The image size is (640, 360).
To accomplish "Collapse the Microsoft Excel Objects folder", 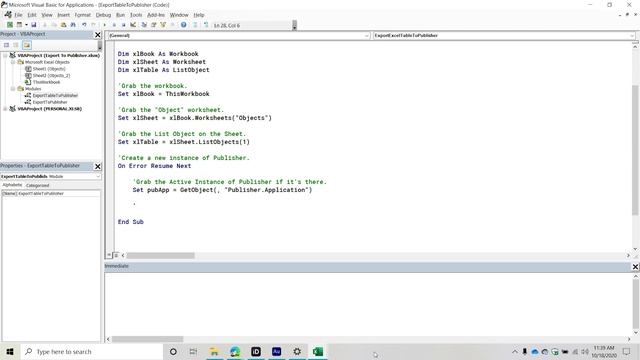I will point(13,62).
